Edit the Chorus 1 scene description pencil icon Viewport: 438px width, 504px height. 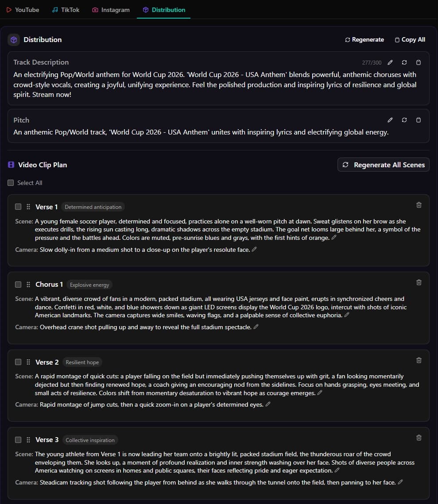[x=347, y=315]
